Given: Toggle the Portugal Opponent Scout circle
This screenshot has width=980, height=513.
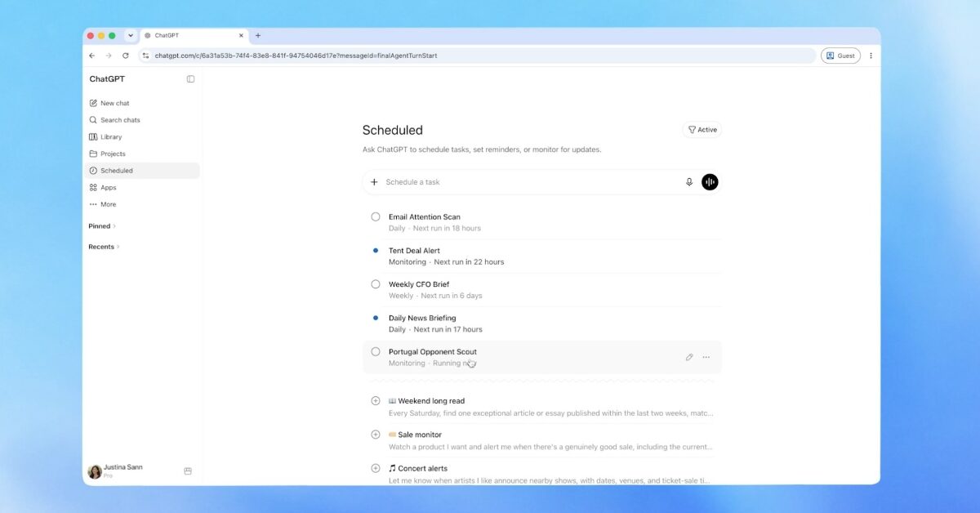Looking at the screenshot, I should coord(376,351).
